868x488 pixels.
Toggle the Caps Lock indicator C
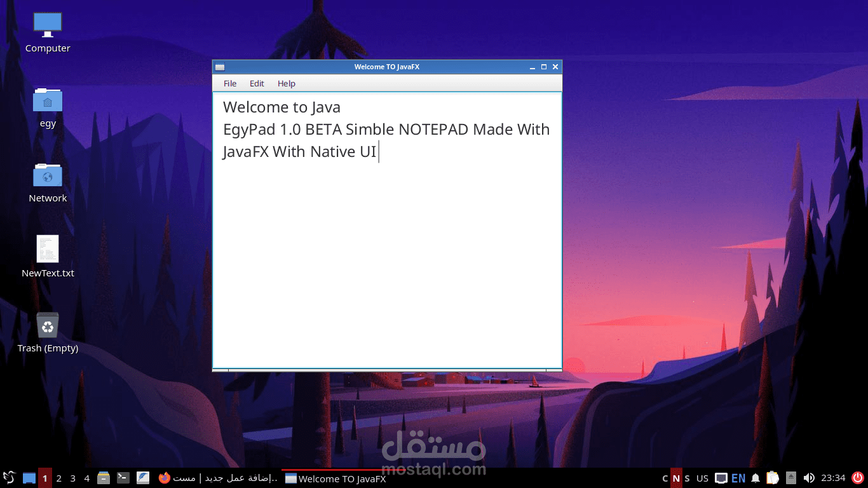(665, 478)
